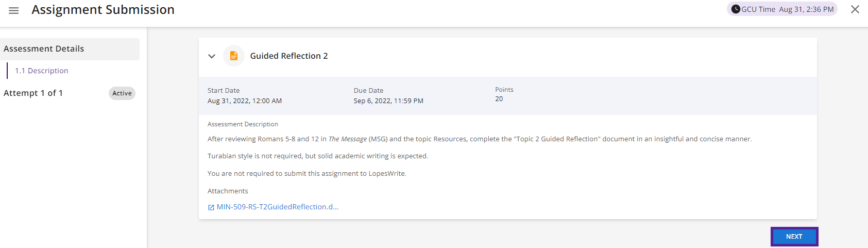Click the external-link icon beside attachment
This screenshot has width=868, height=248.
pyautogui.click(x=211, y=207)
